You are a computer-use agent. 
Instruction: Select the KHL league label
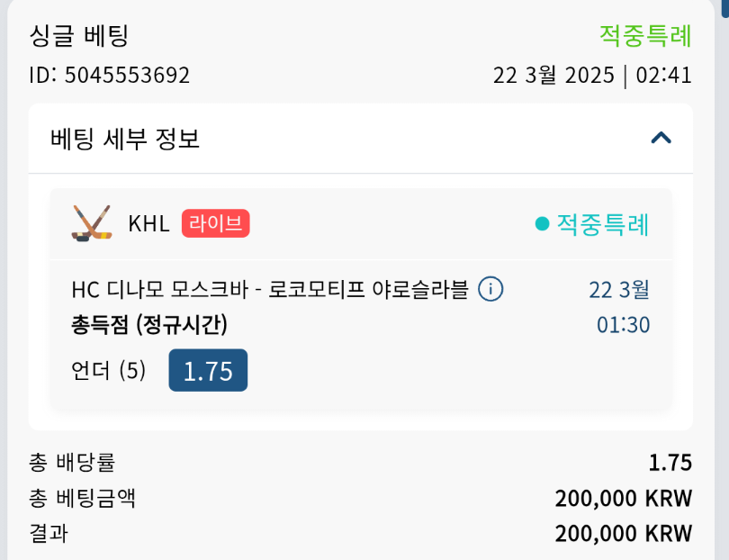[148, 224]
